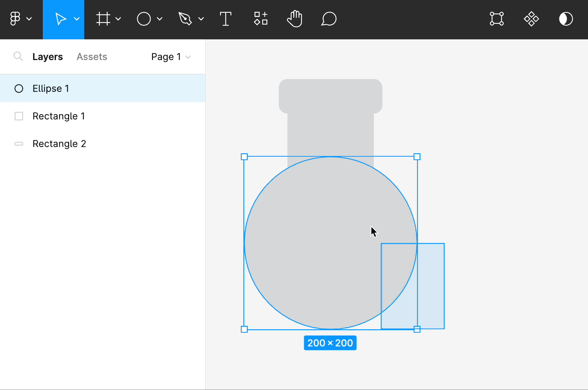Switch to the Layers tab
Viewport: 588px width, 390px height.
tap(48, 56)
